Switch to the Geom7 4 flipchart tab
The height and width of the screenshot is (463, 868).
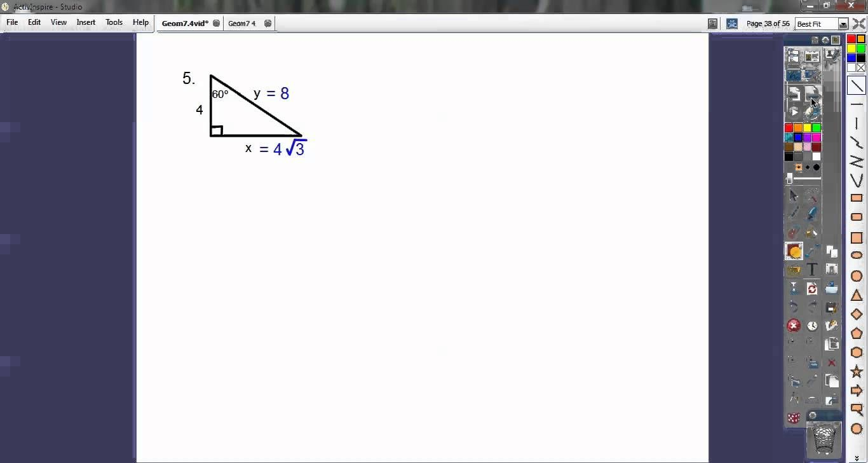click(241, 24)
